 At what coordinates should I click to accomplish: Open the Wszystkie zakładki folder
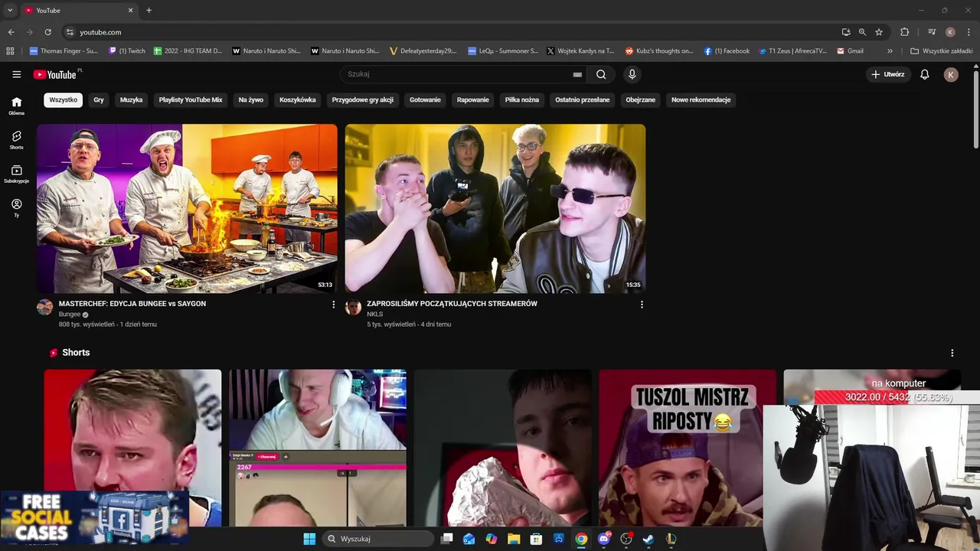(941, 51)
